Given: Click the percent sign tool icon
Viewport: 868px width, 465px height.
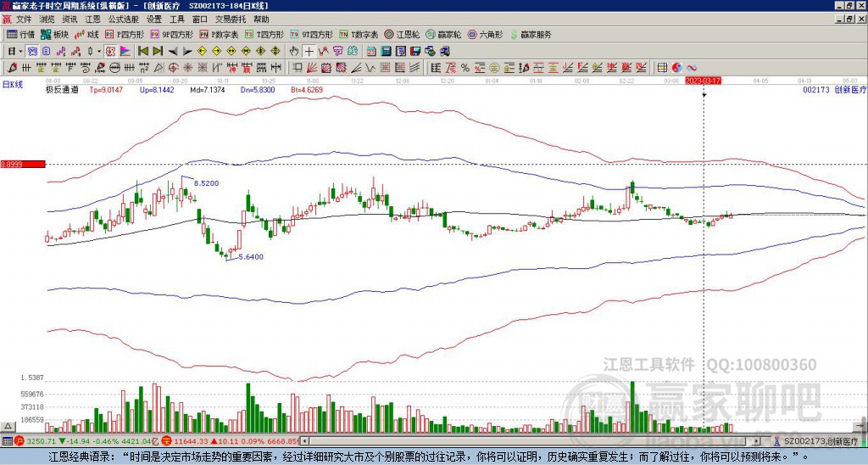Looking at the screenshot, I should click(465, 68).
